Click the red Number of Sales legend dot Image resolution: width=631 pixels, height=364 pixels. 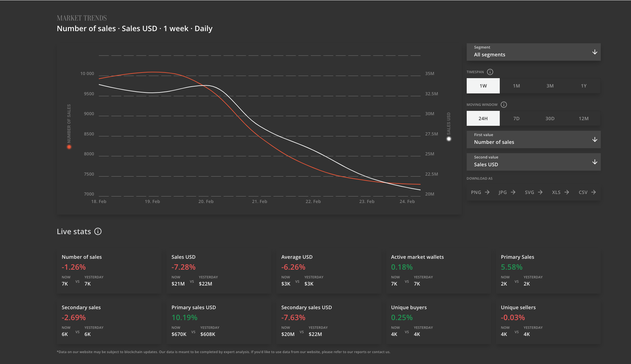click(69, 147)
